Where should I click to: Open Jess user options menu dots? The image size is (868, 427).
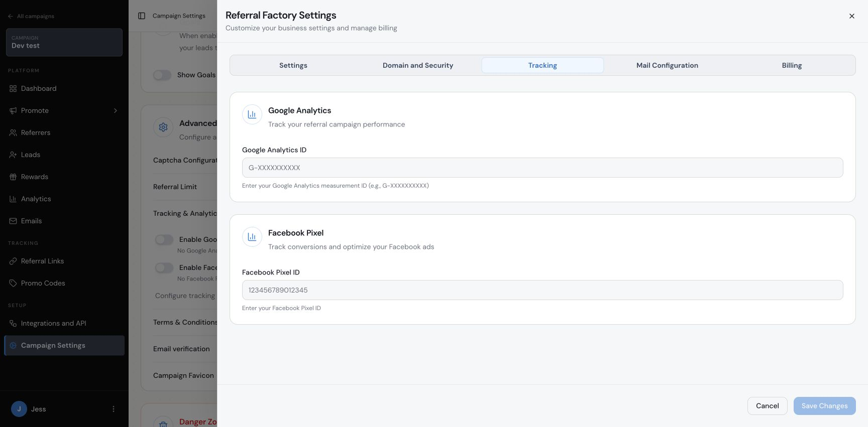click(x=114, y=409)
